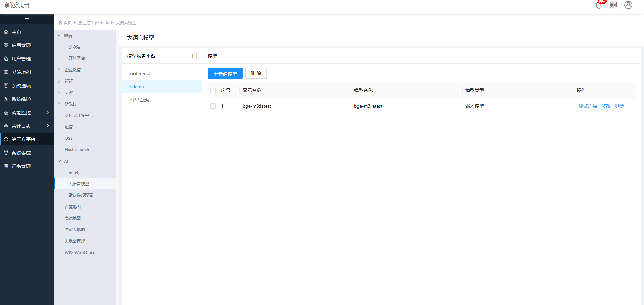Click the home icon in breadcrumb
This screenshot has height=305, width=644.
pyautogui.click(x=60, y=23)
